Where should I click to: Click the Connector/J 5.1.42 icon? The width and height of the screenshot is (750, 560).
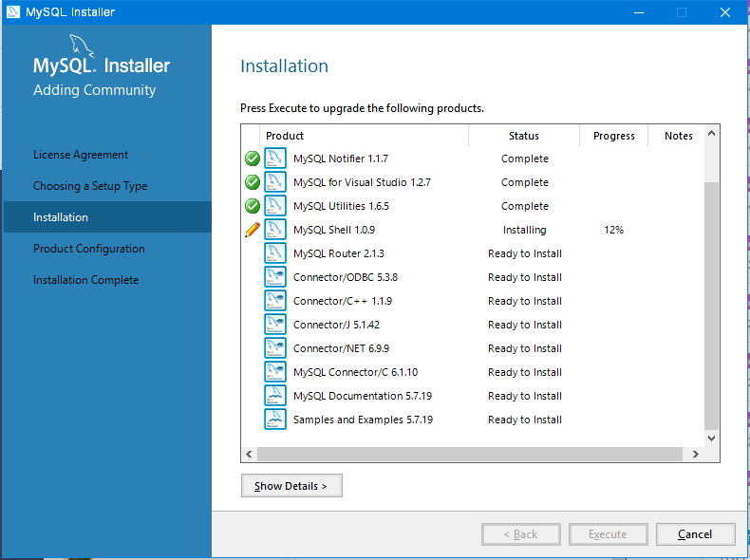(x=275, y=325)
